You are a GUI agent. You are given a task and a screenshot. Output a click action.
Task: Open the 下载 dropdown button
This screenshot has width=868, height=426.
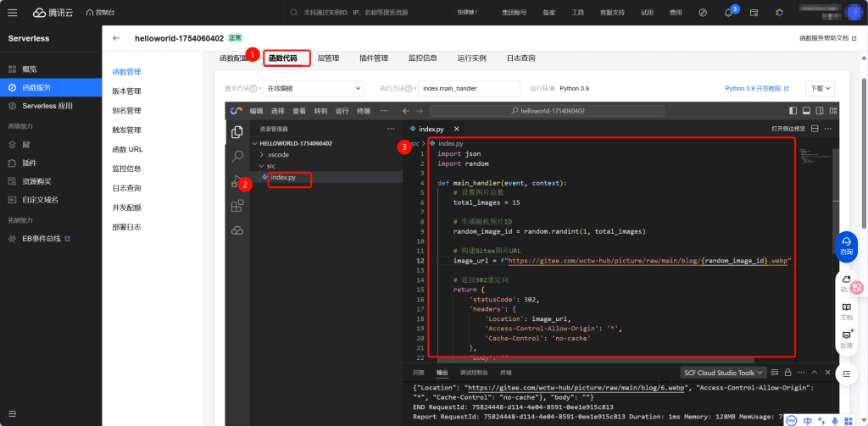pyautogui.click(x=820, y=88)
